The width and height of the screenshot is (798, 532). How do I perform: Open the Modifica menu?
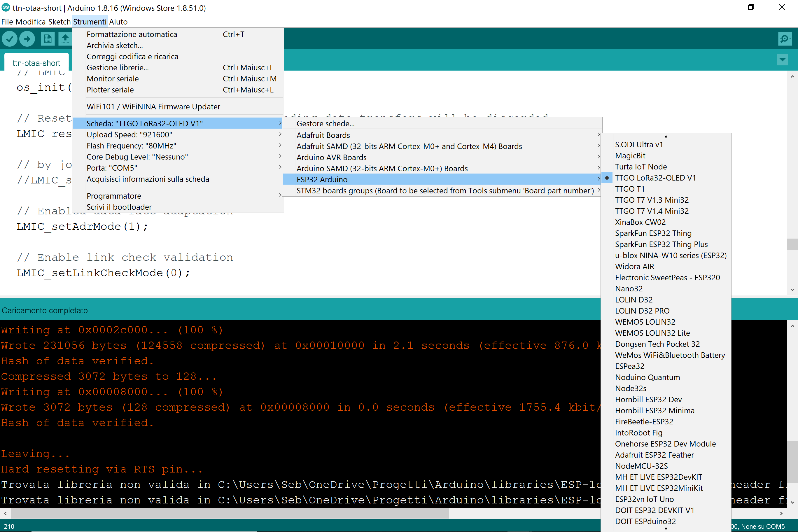tap(31, 22)
